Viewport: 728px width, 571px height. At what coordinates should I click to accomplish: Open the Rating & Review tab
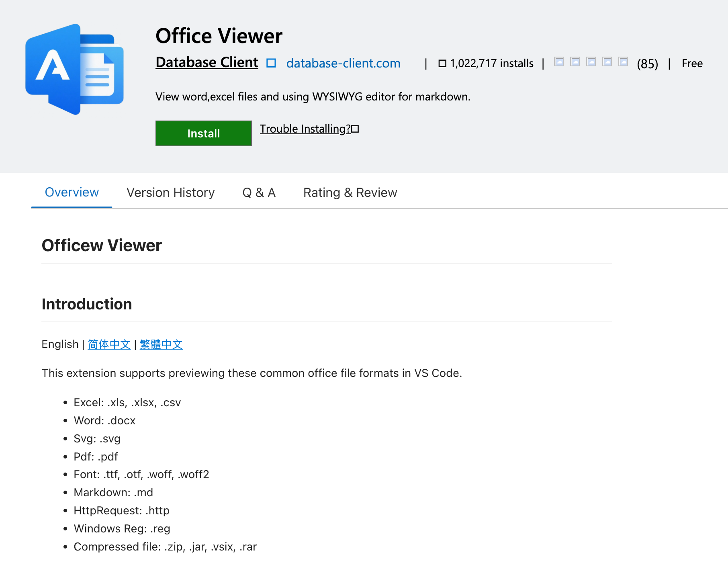click(x=350, y=192)
